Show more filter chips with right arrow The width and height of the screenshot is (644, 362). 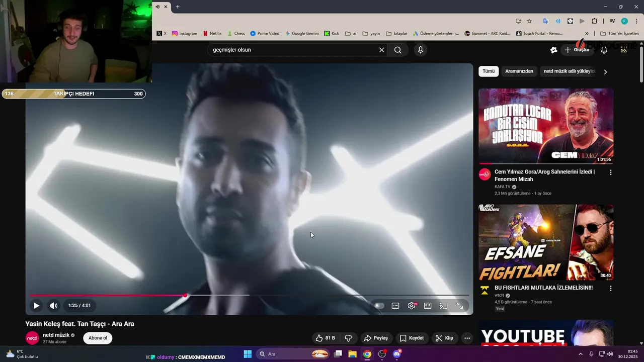(x=605, y=72)
